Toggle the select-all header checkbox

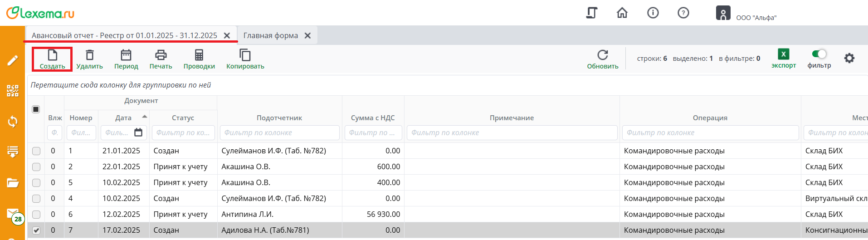click(x=36, y=109)
